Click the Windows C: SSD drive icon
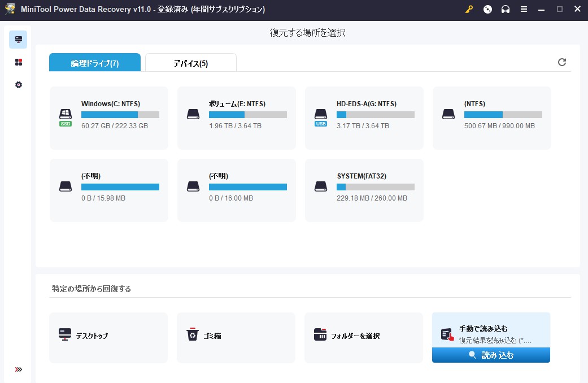 point(66,117)
